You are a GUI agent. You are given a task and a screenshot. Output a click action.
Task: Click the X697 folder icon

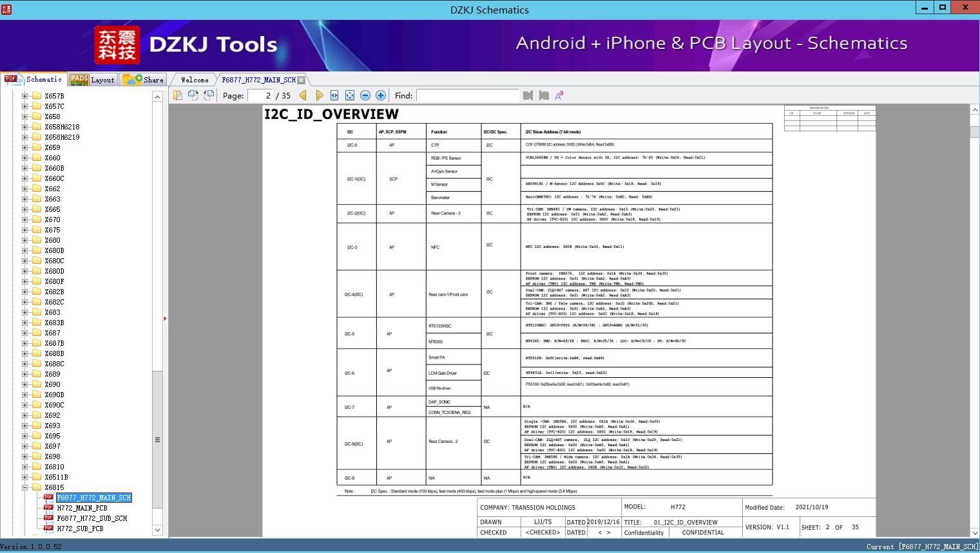pos(37,446)
